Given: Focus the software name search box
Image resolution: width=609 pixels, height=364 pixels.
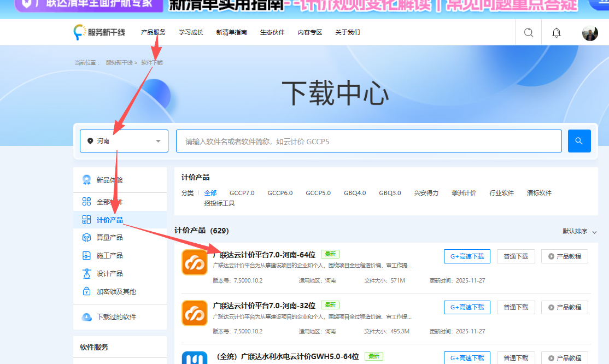Looking at the screenshot, I should click(368, 141).
